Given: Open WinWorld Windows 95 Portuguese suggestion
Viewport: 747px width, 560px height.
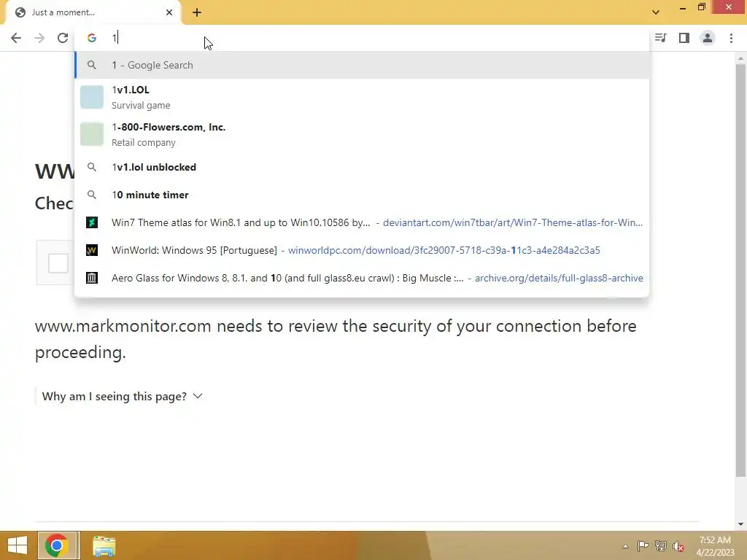Looking at the screenshot, I should [x=362, y=250].
